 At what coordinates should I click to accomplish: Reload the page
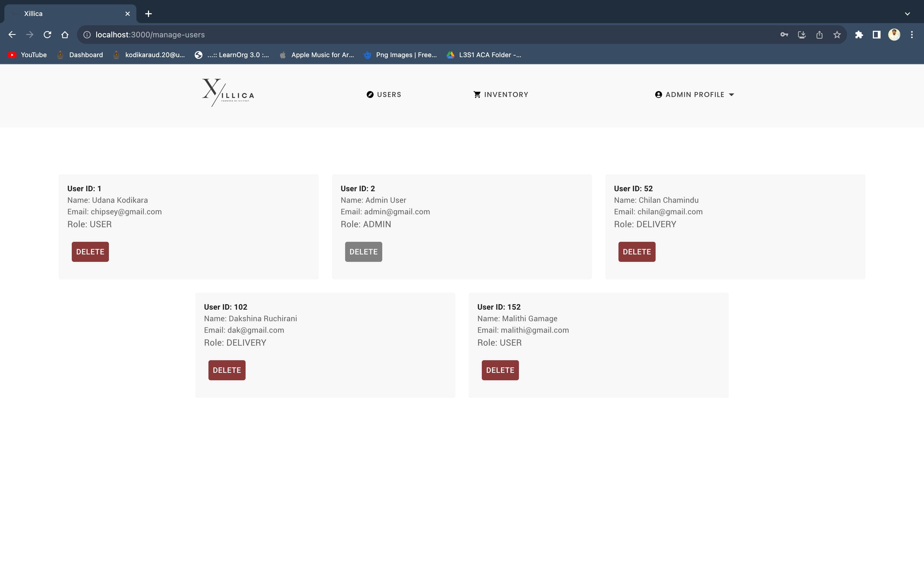(47, 35)
